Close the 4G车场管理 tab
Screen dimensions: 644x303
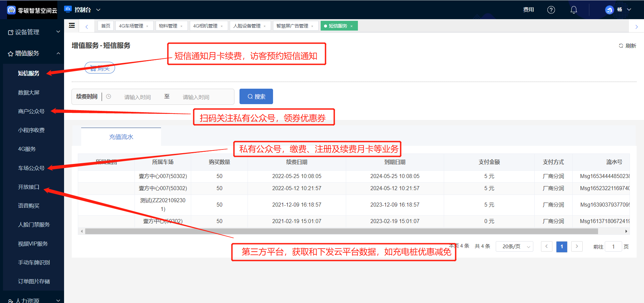(147, 26)
